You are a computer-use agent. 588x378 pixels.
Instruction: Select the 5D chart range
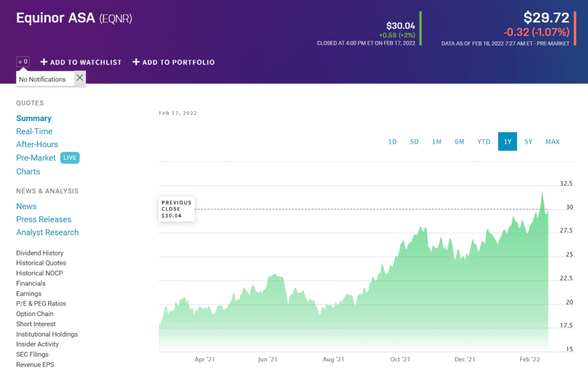click(x=414, y=142)
